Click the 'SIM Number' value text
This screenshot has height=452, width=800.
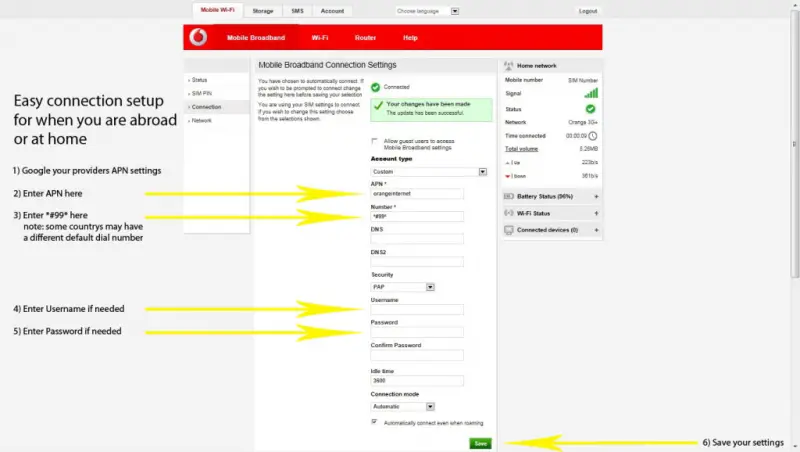[x=583, y=81]
